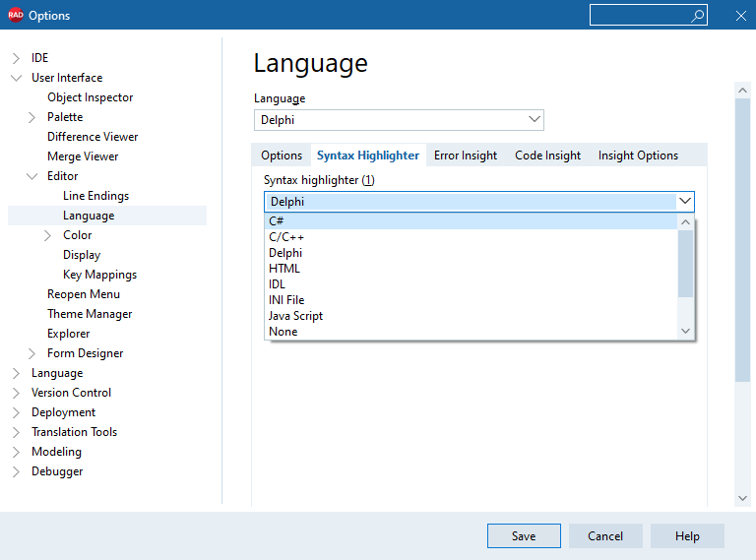The image size is (756, 560).
Task: Click the dropdown list scroll-down arrow
Action: tap(685, 331)
